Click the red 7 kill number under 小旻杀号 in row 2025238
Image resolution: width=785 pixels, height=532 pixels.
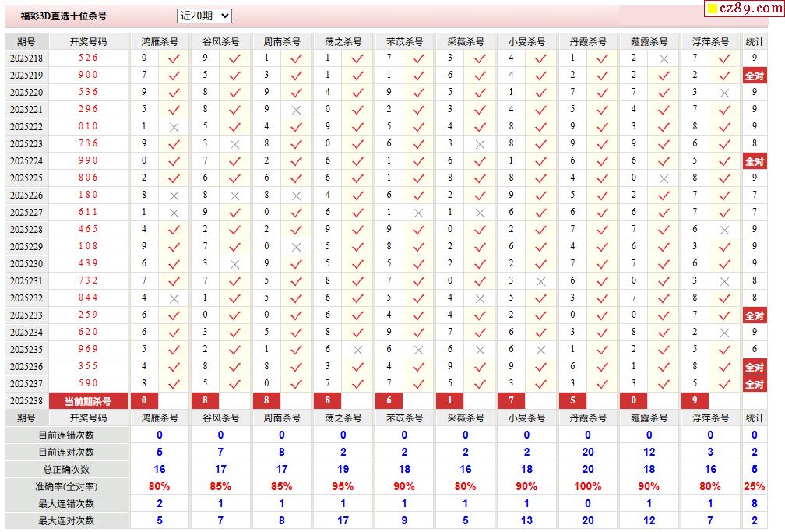pos(511,400)
